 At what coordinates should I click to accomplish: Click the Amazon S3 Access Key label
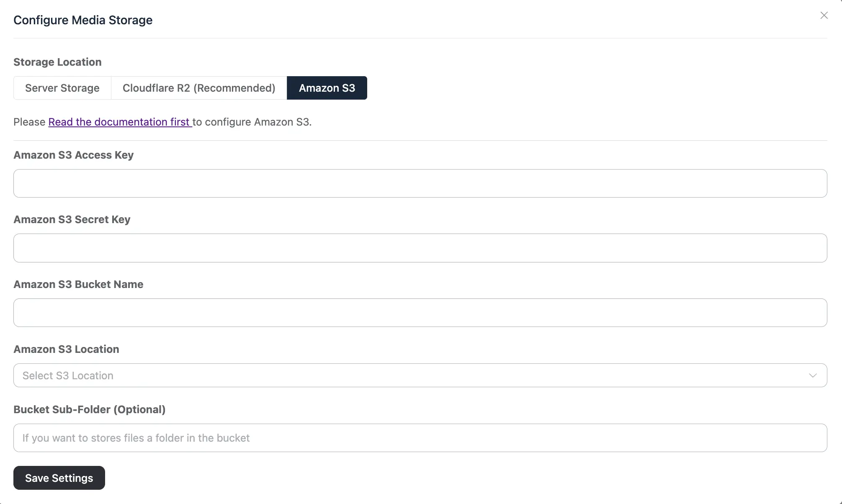pos(73,155)
